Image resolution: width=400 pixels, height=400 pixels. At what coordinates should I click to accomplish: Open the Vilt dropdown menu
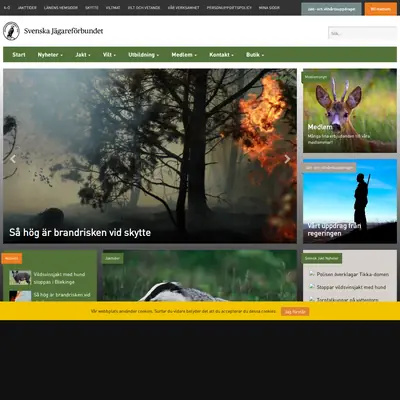(x=109, y=55)
